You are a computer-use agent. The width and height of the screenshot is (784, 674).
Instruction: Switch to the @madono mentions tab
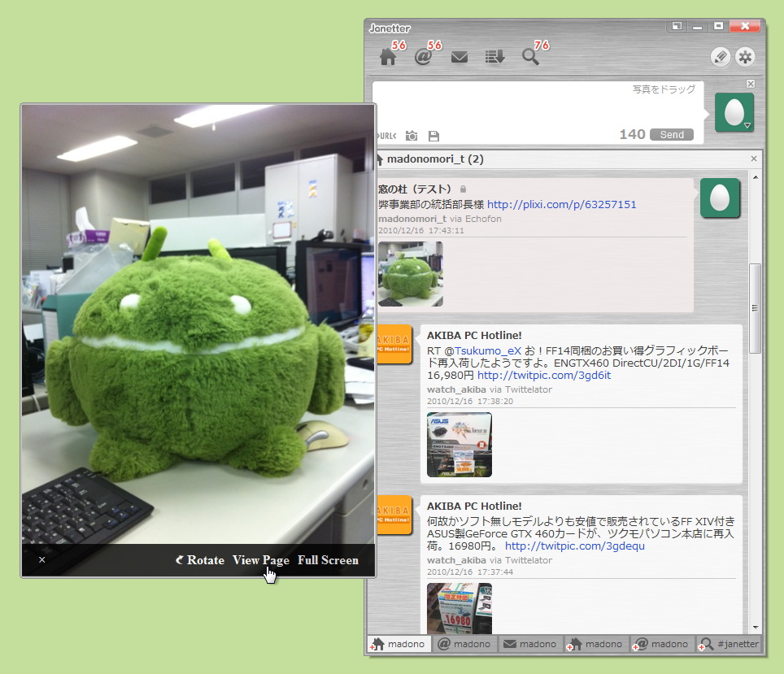click(464, 643)
